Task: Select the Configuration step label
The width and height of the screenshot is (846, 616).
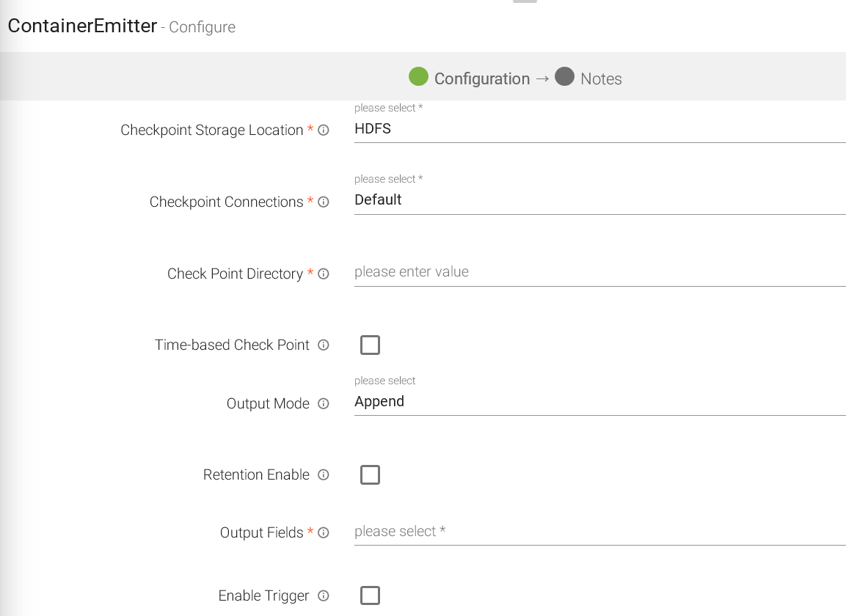Action: (481, 79)
